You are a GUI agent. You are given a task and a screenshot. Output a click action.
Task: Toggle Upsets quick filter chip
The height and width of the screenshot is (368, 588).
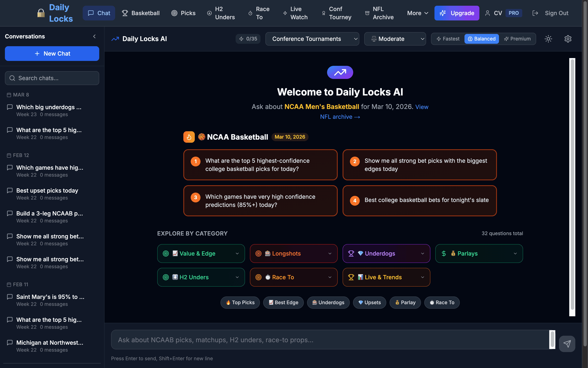pyautogui.click(x=369, y=303)
